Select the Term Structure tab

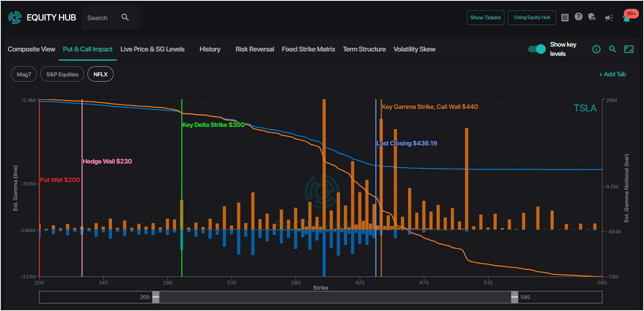point(364,49)
